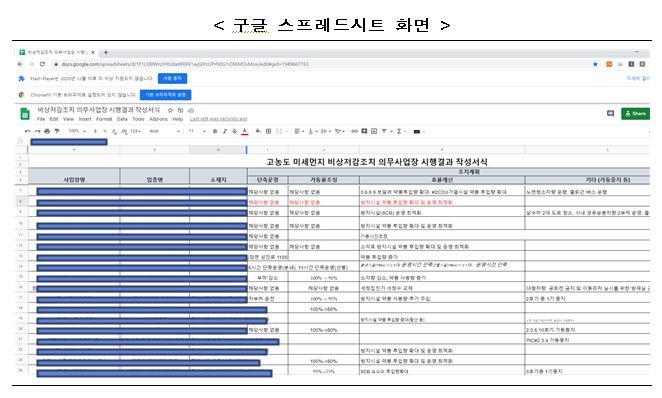
Task: Click the 사업장명 header cell
Action: click(x=74, y=179)
